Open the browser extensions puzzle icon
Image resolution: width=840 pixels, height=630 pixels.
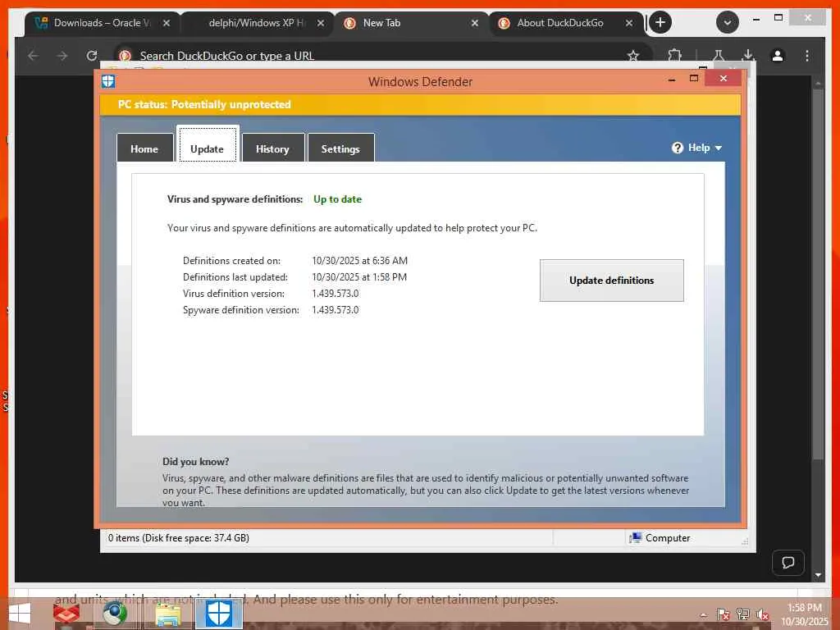(675, 56)
